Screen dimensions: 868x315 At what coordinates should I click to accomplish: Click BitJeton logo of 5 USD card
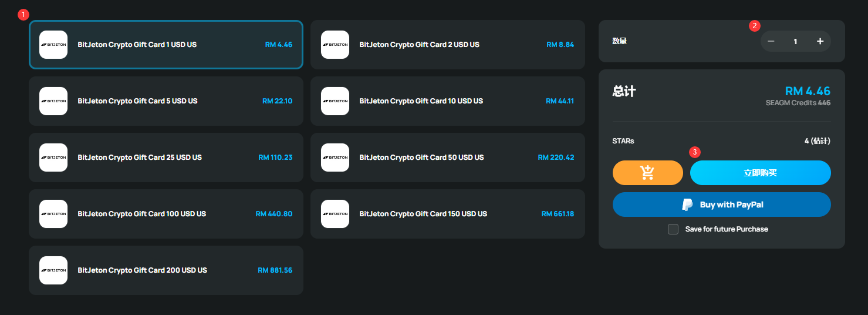[x=53, y=101]
